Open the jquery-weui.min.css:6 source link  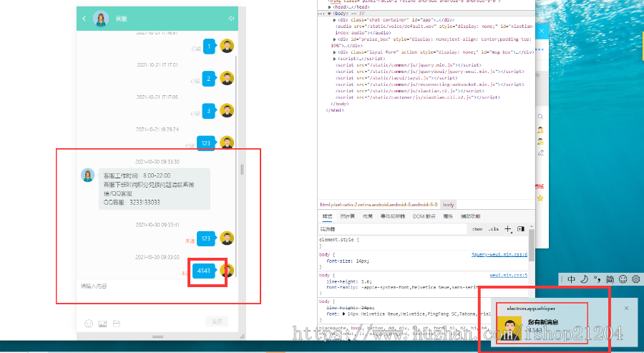click(x=499, y=255)
